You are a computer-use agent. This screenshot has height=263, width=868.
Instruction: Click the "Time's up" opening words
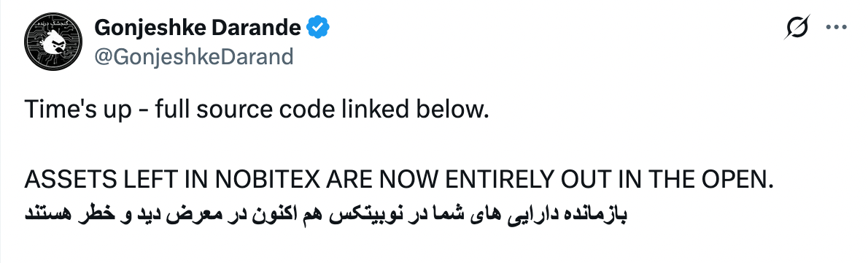click(79, 111)
